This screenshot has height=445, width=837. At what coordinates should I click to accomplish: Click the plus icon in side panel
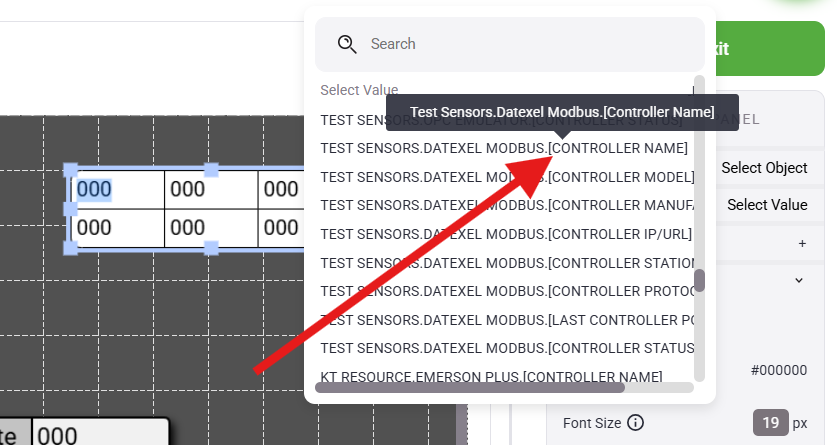802,243
